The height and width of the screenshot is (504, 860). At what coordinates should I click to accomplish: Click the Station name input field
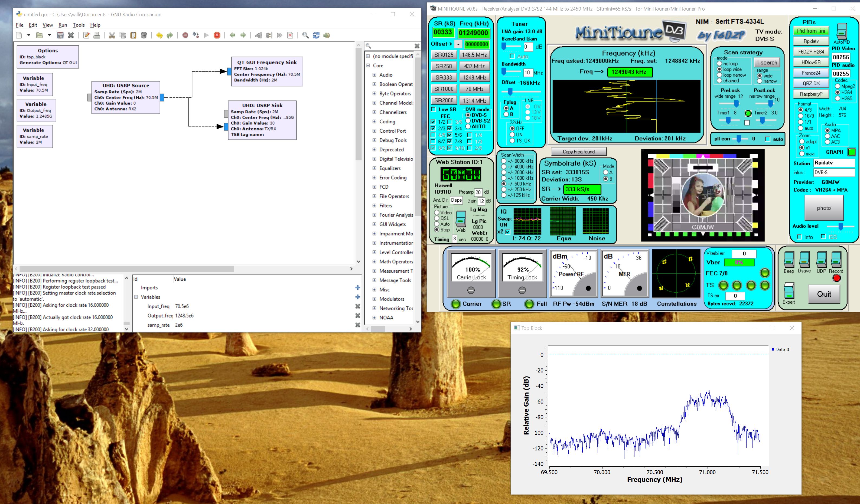[834, 163]
